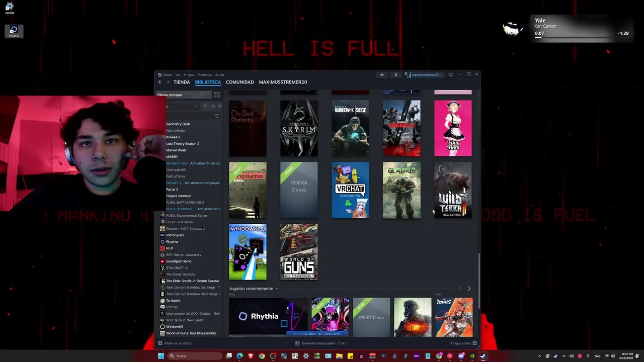Click the Big Picture mode icon
The height and width of the screenshot is (362, 644).
coord(451,75)
